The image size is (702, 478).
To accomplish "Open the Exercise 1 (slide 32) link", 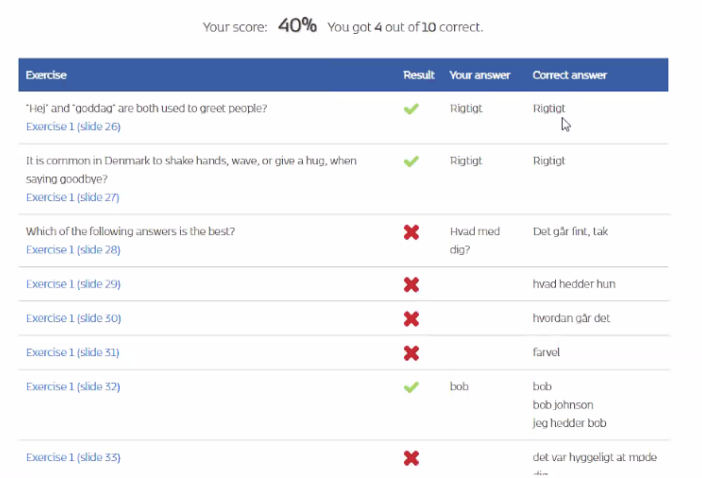I will pyautogui.click(x=73, y=386).
